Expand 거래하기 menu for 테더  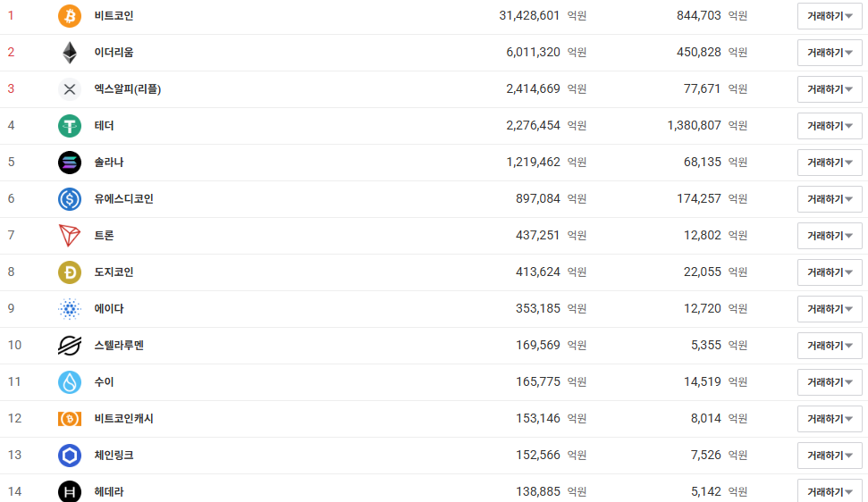click(x=830, y=126)
